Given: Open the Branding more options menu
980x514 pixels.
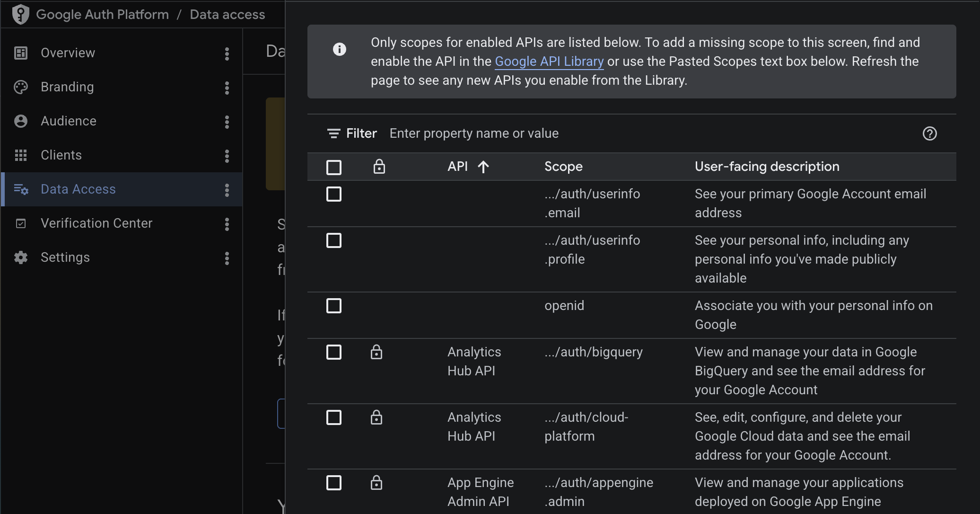Looking at the screenshot, I should 227,88.
